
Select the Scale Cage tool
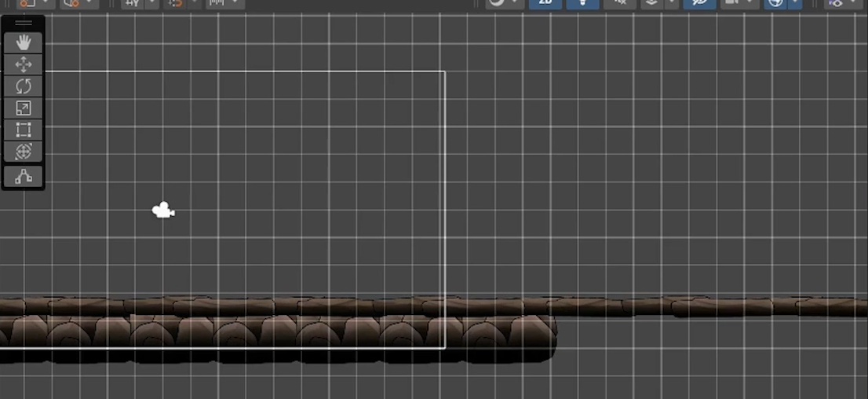24,130
